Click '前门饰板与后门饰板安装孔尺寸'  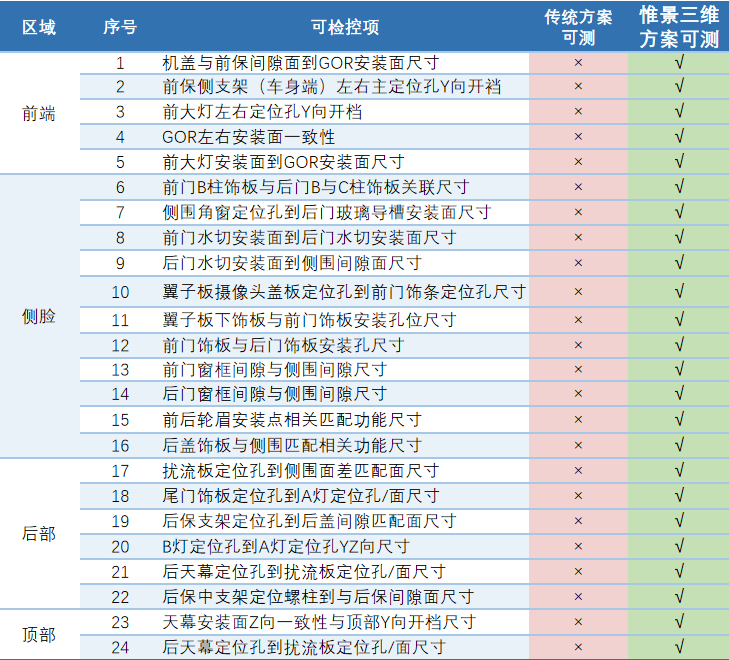click(283, 345)
